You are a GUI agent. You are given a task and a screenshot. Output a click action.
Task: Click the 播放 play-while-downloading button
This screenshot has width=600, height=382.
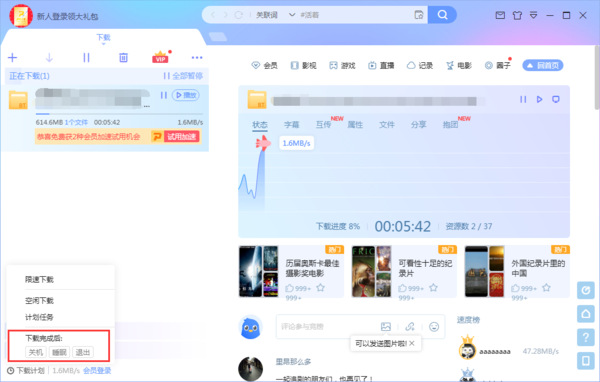pyautogui.click(x=186, y=95)
